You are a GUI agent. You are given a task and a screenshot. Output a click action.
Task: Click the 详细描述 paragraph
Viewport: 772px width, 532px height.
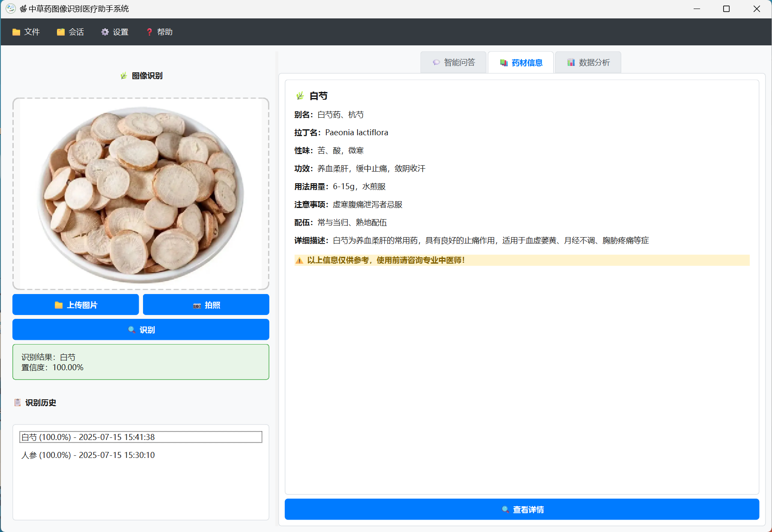pyautogui.click(x=471, y=241)
